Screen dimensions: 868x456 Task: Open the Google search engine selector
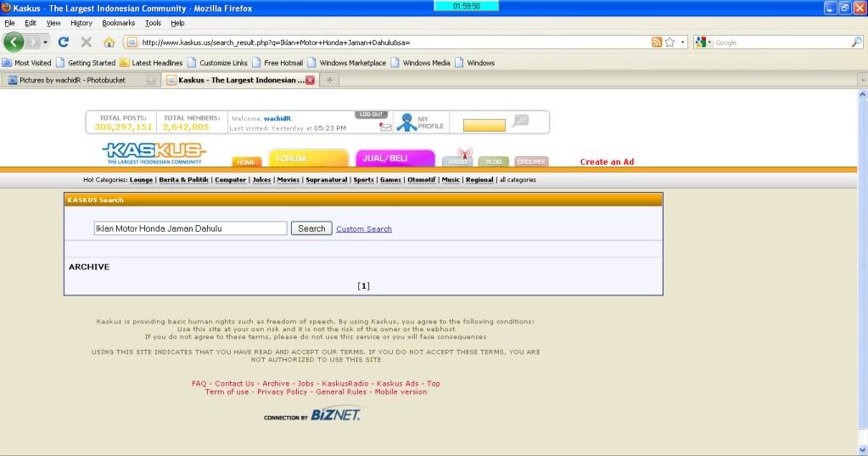703,42
